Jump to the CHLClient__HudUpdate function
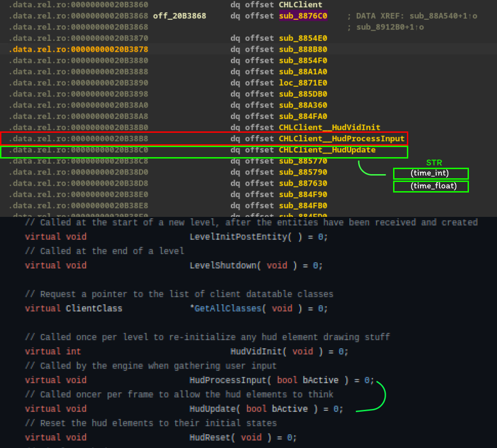The image size is (497, 448). [327, 150]
